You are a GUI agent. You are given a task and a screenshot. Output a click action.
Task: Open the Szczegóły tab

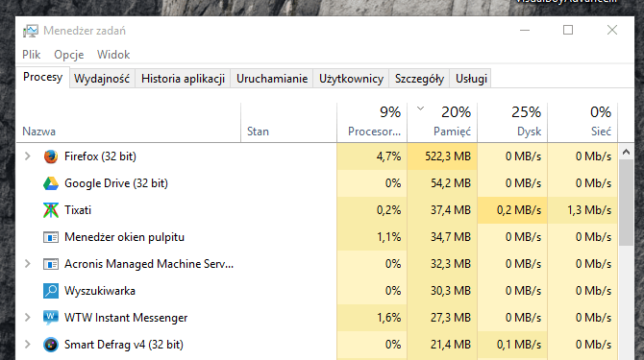pos(419,79)
